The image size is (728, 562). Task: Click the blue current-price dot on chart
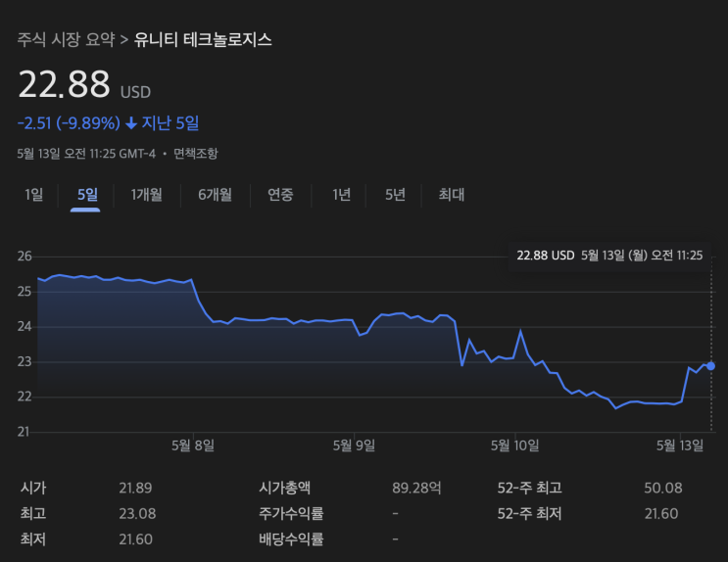710,366
